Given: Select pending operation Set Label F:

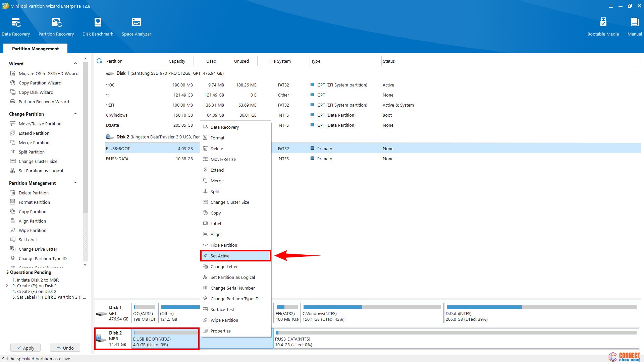Looking at the screenshot, I should click(49, 297).
